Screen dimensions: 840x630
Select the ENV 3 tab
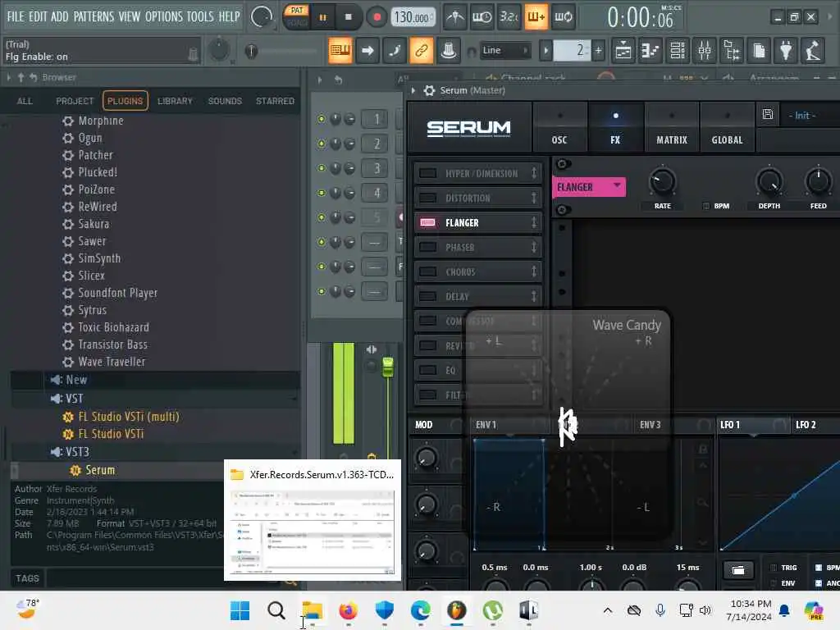(x=650, y=425)
